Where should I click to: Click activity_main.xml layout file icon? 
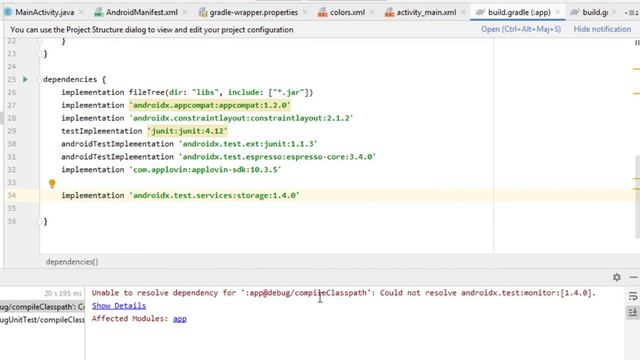coord(389,13)
